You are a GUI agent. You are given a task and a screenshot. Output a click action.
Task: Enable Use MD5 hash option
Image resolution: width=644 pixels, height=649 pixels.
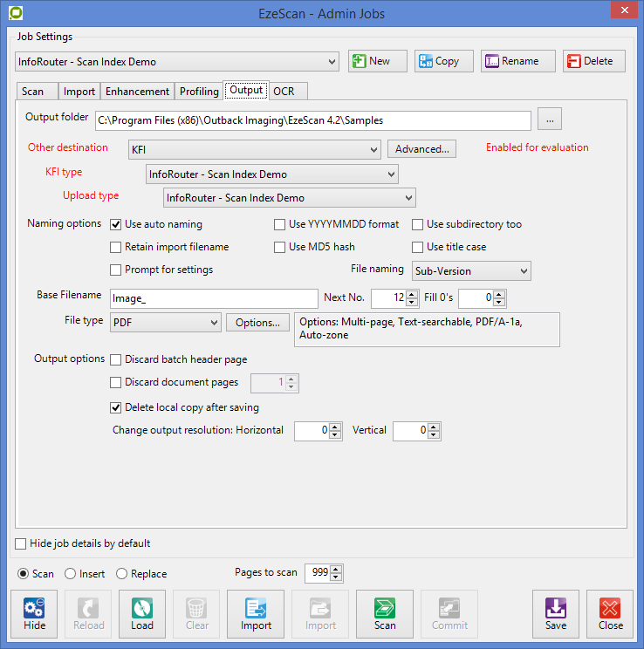280,247
